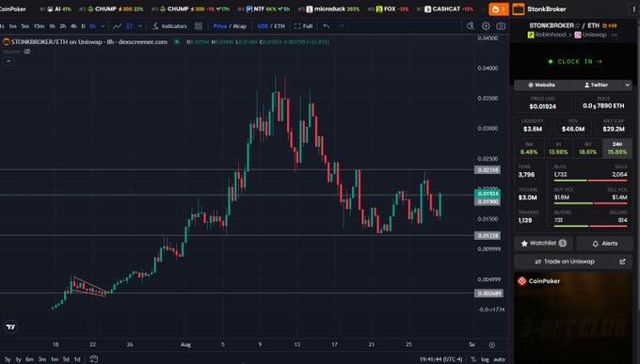Switch chart to Mcap view
The image size is (640, 364).
coord(240,26)
